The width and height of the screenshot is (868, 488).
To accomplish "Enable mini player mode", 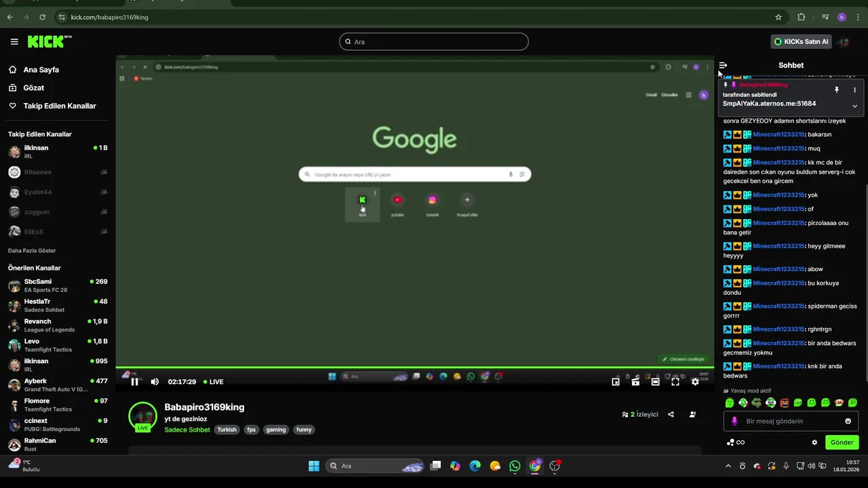I will (616, 382).
